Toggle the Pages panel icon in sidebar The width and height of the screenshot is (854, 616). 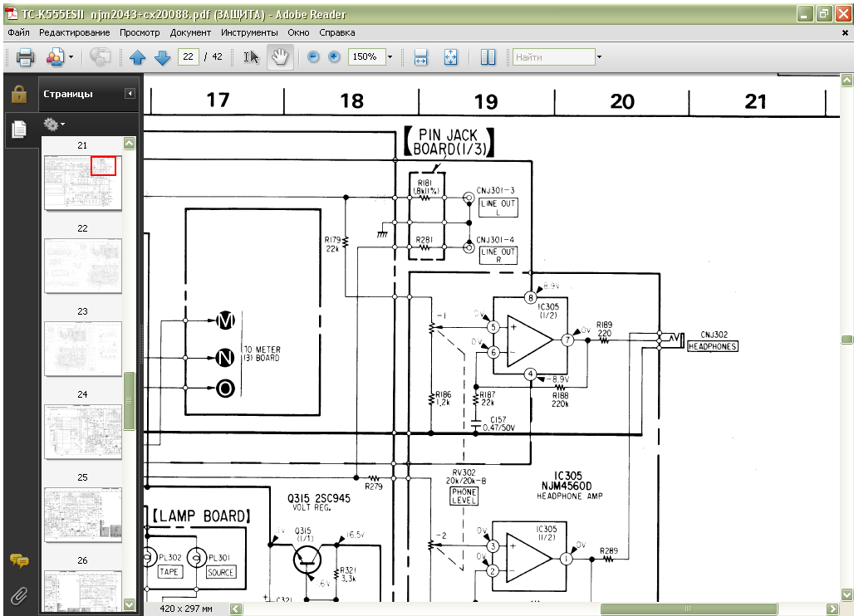click(x=19, y=129)
